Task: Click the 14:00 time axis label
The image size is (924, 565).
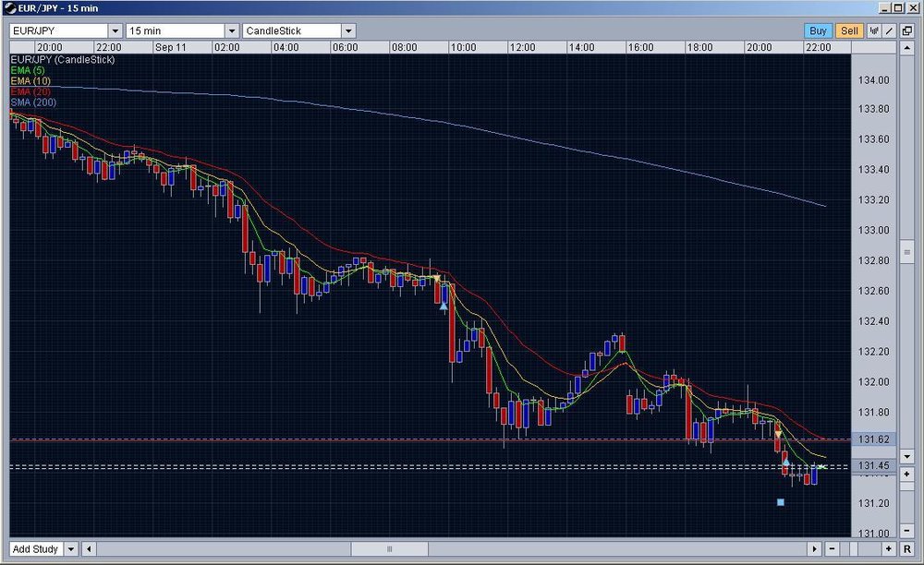Action: point(581,48)
